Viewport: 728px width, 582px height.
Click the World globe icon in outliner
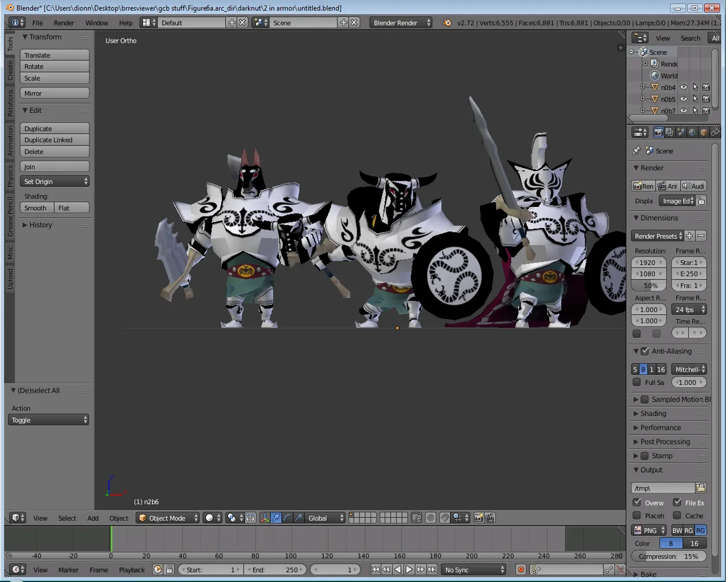click(655, 76)
